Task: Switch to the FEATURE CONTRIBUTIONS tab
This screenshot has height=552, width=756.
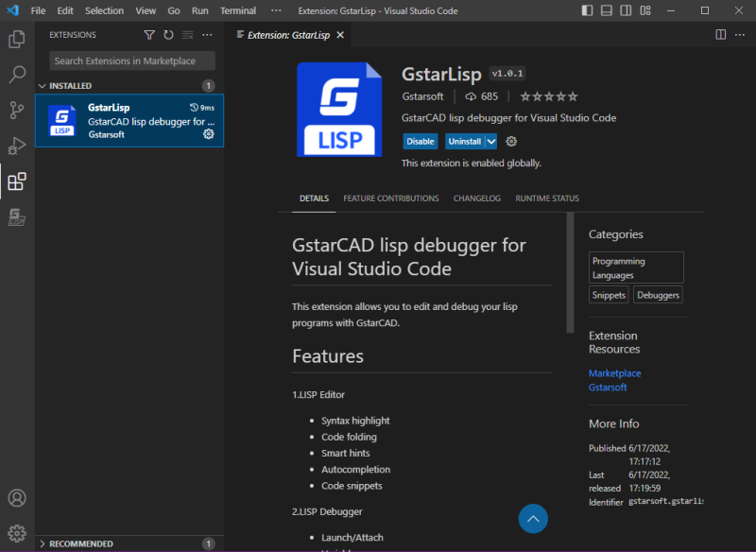Action: point(391,198)
